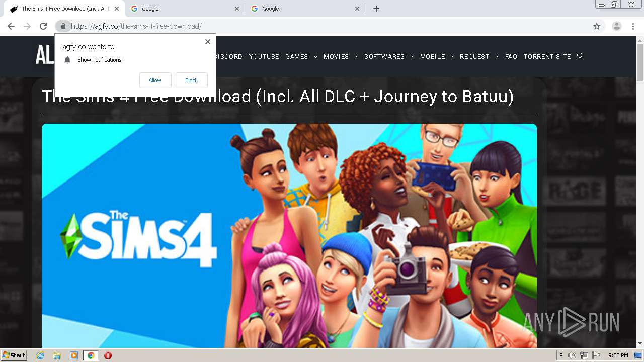This screenshot has height=362, width=644.
Task: Expand the REQUEST dropdown menu
Action: (x=479, y=56)
